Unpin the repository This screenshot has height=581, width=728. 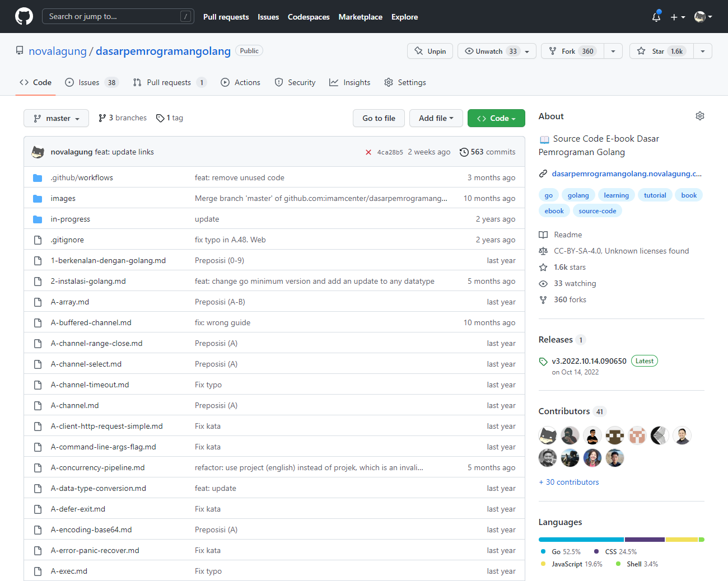pyautogui.click(x=430, y=51)
